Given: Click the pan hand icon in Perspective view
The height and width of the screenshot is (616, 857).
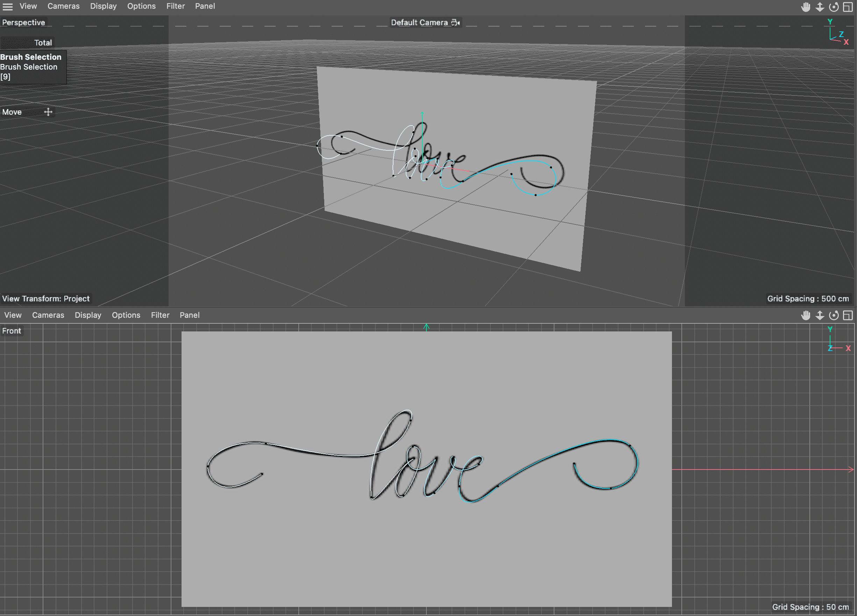Looking at the screenshot, I should click(805, 7).
